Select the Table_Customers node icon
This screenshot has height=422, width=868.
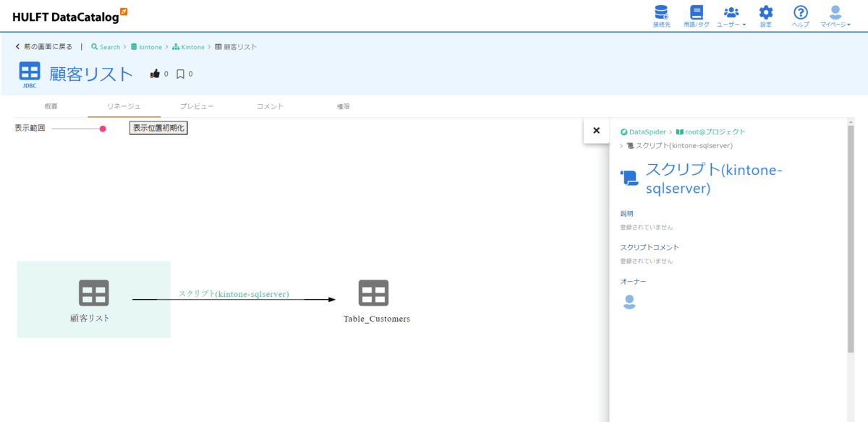pyautogui.click(x=373, y=293)
